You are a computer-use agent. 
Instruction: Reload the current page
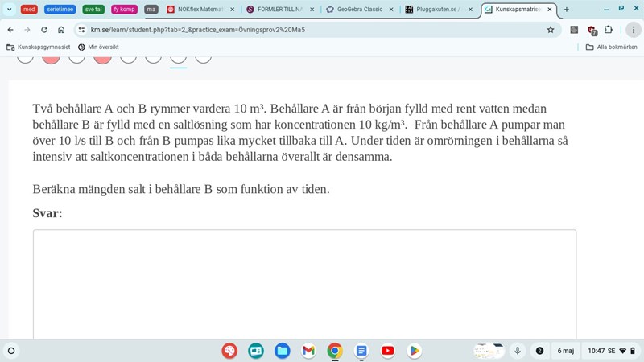click(x=44, y=30)
